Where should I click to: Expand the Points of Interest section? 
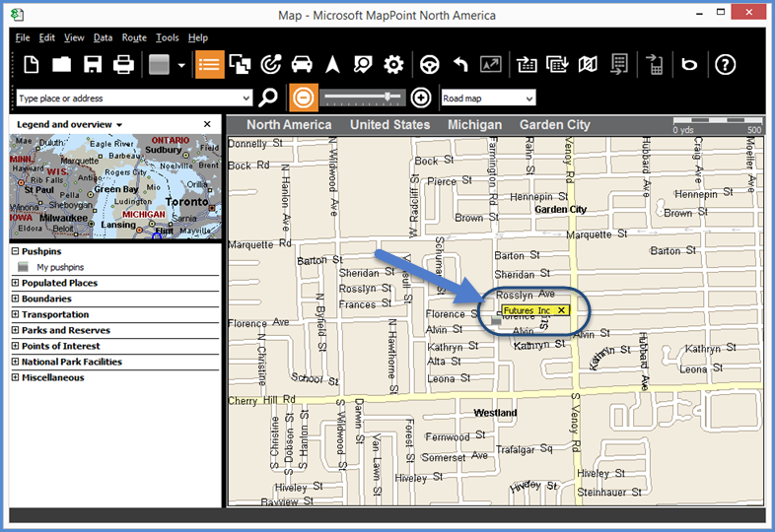click(x=16, y=346)
